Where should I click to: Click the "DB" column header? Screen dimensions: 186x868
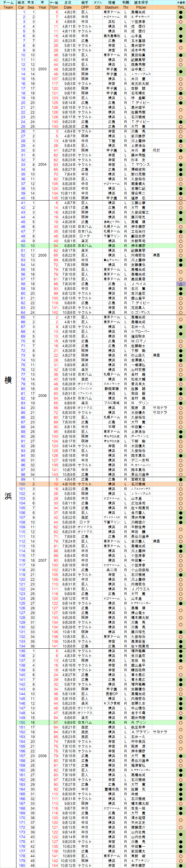point(98,7)
